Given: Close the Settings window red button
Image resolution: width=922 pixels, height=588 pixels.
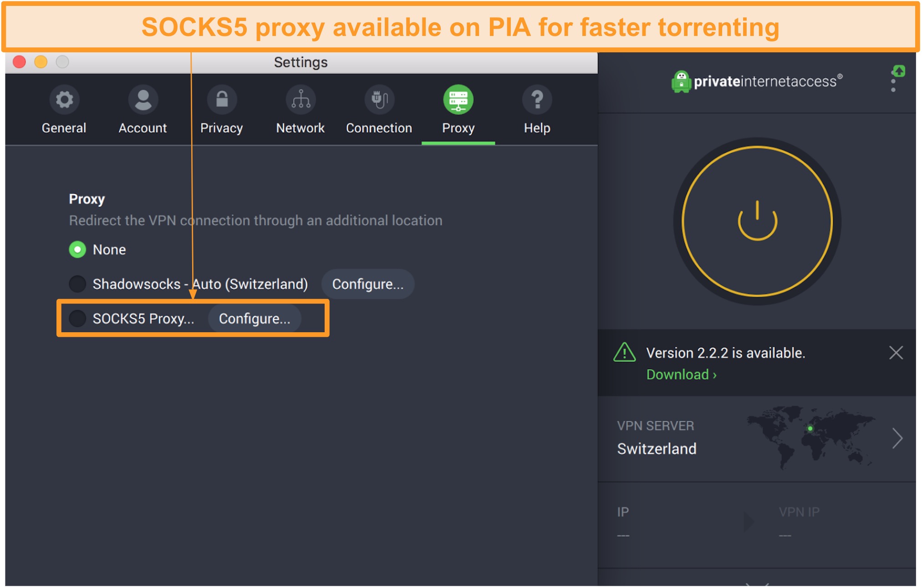Looking at the screenshot, I should (19, 61).
